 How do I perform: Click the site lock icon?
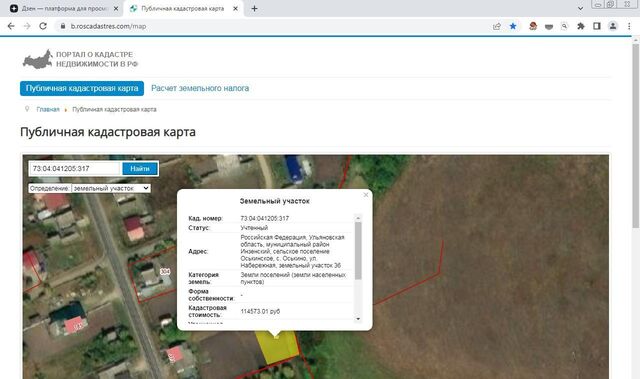(x=62, y=26)
